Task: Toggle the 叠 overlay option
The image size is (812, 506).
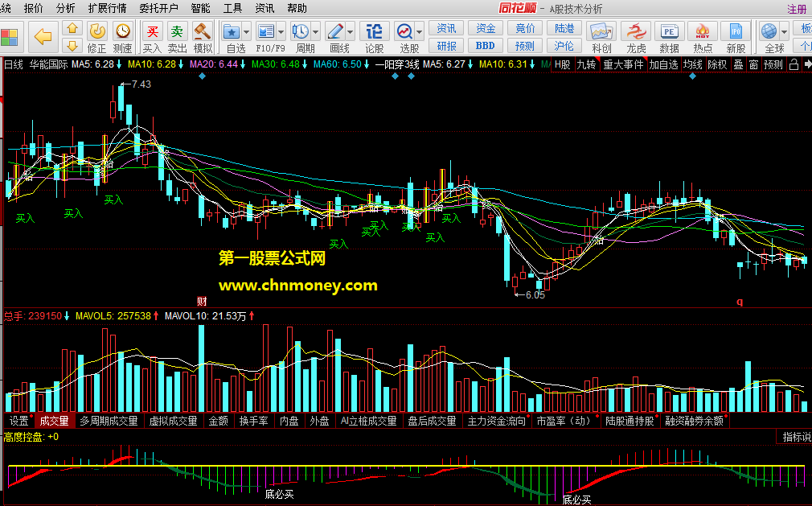Action: click(739, 64)
